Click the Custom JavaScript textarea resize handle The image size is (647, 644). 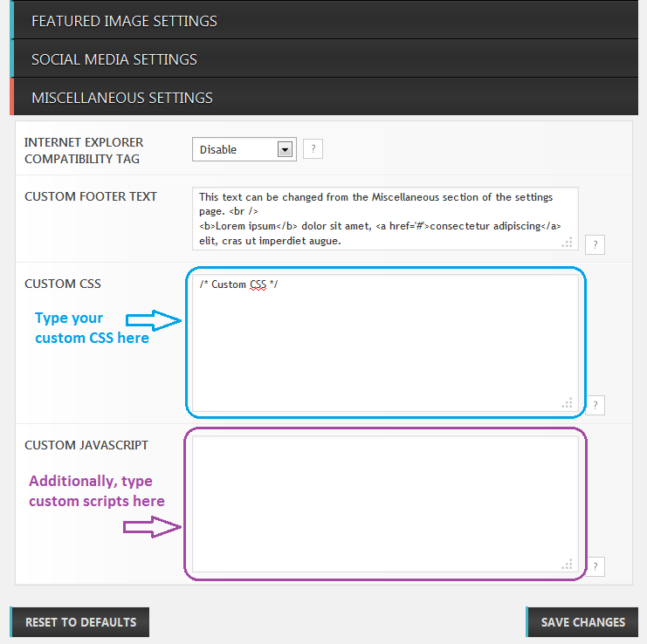(x=568, y=564)
